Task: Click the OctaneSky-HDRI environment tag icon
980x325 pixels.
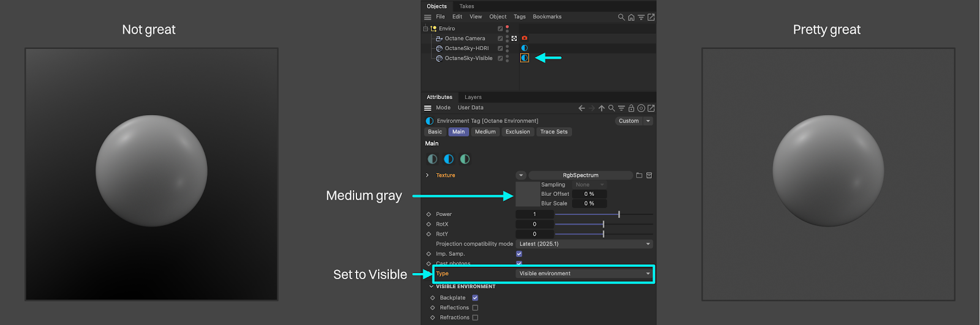Action: coord(524,48)
